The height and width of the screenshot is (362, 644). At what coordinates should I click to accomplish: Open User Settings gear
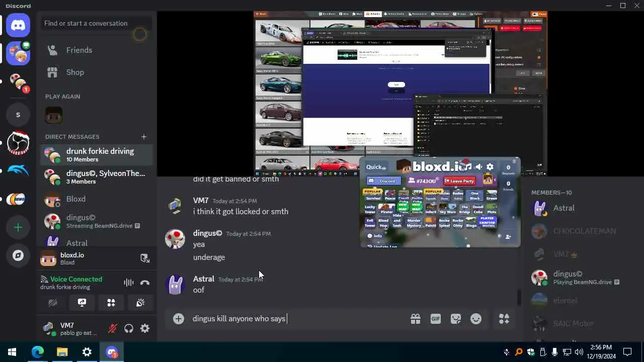(x=145, y=329)
